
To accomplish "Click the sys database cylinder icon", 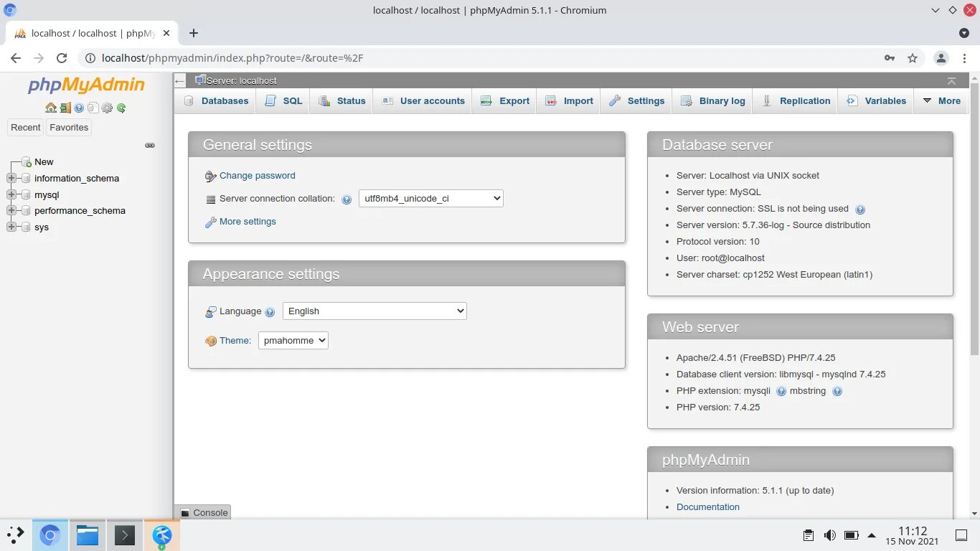I will 27,227.
